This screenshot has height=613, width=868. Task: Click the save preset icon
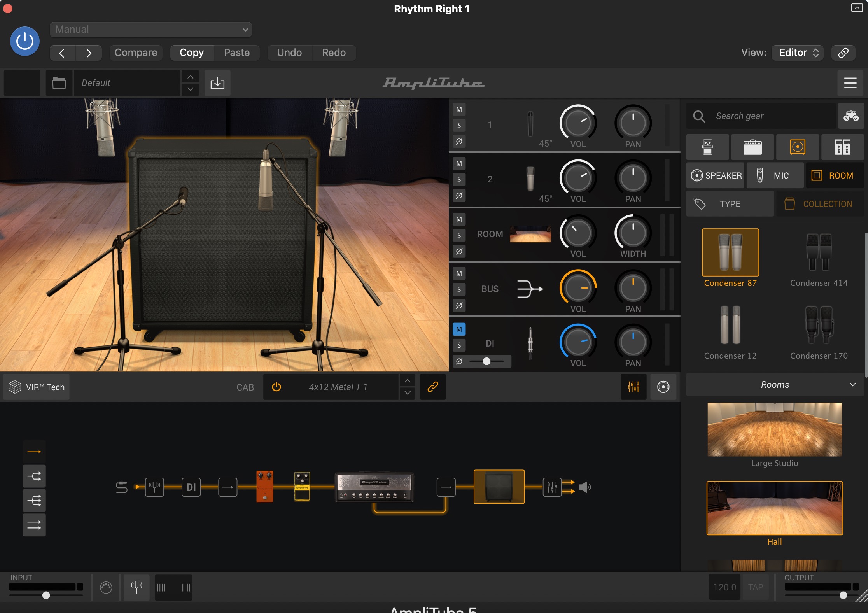click(x=217, y=83)
